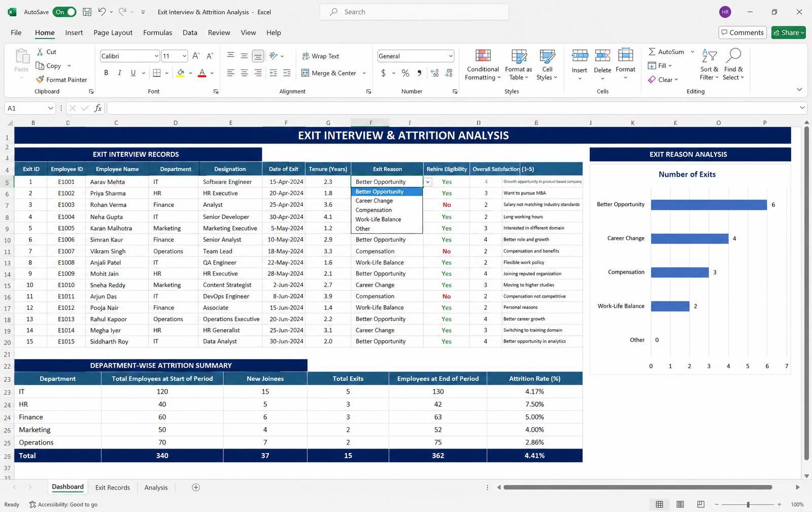Click the Comma Style icon

pyautogui.click(x=419, y=73)
